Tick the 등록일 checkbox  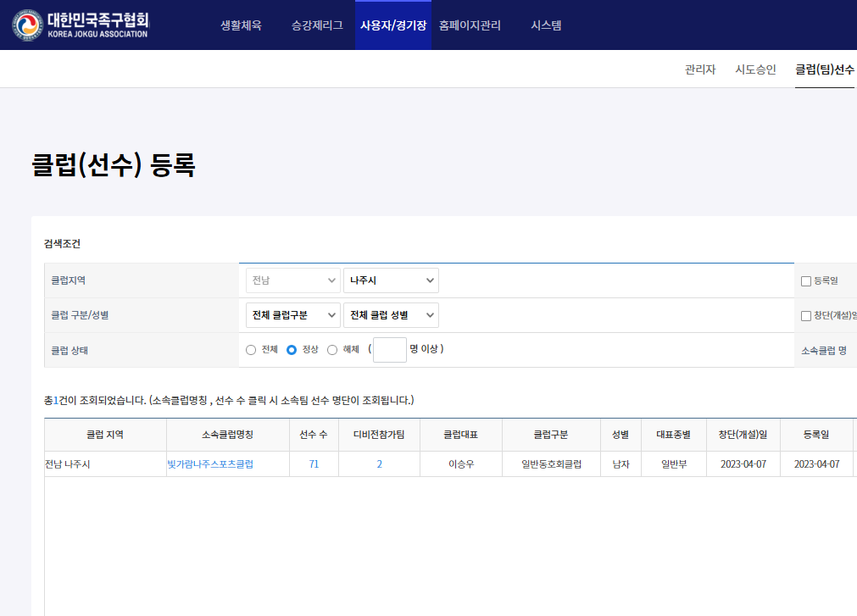[805, 281]
